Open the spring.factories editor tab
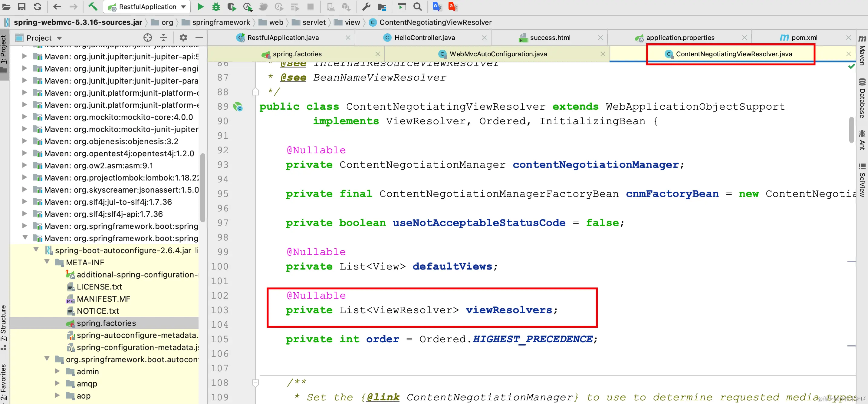This screenshot has width=868, height=404. [x=297, y=54]
